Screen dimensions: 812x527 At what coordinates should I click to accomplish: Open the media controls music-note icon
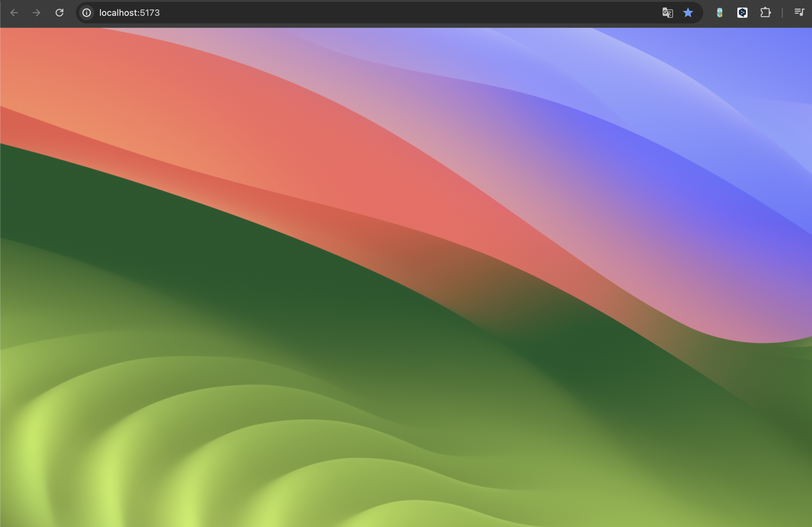(x=799, y=13)
